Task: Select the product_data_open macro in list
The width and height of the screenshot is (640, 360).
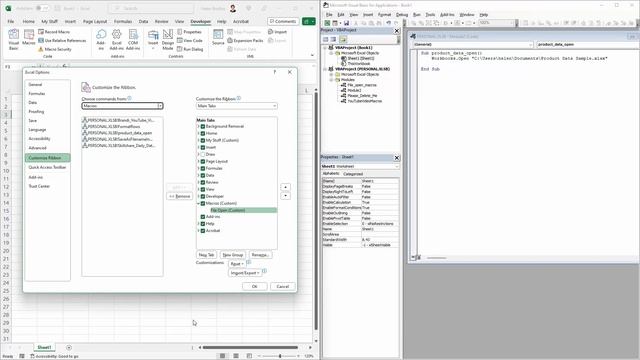Action: tap(119, 133)
